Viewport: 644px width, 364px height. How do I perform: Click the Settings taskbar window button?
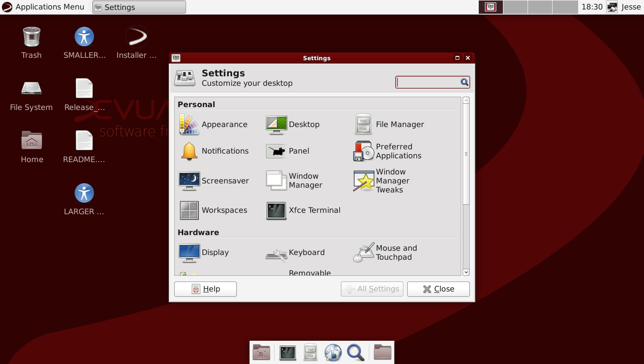pyautogui.click(x=139, y=7)
